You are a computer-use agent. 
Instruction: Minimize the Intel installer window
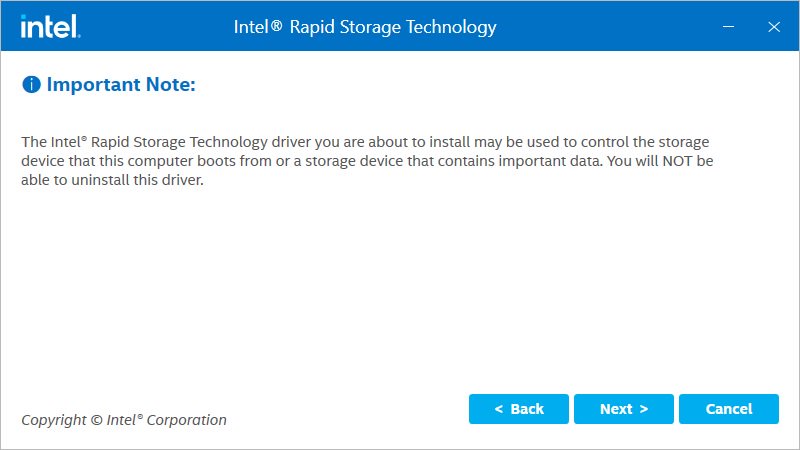click(730, 27)
